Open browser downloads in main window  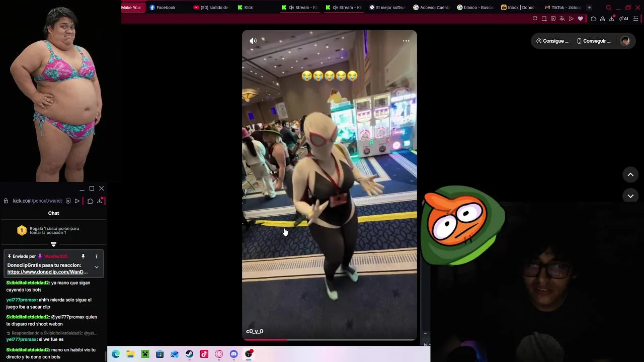click(x=611, y=19)
